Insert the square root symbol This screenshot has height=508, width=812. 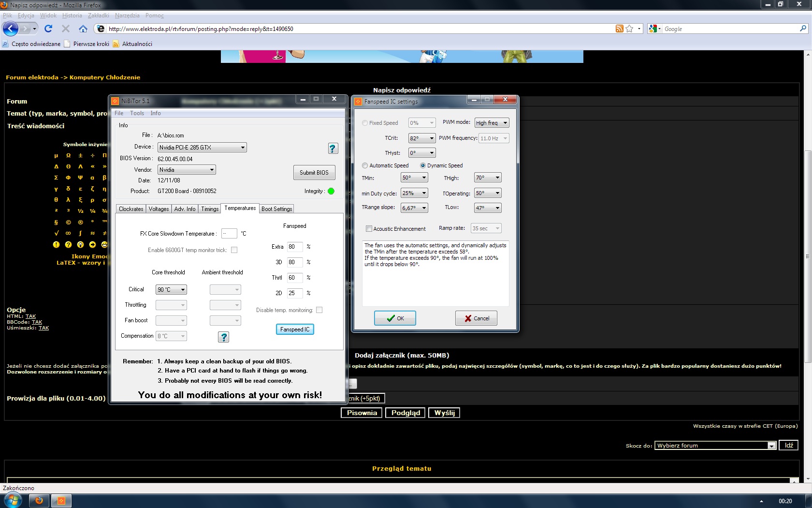pyautogui.click(x=56, y=233)
